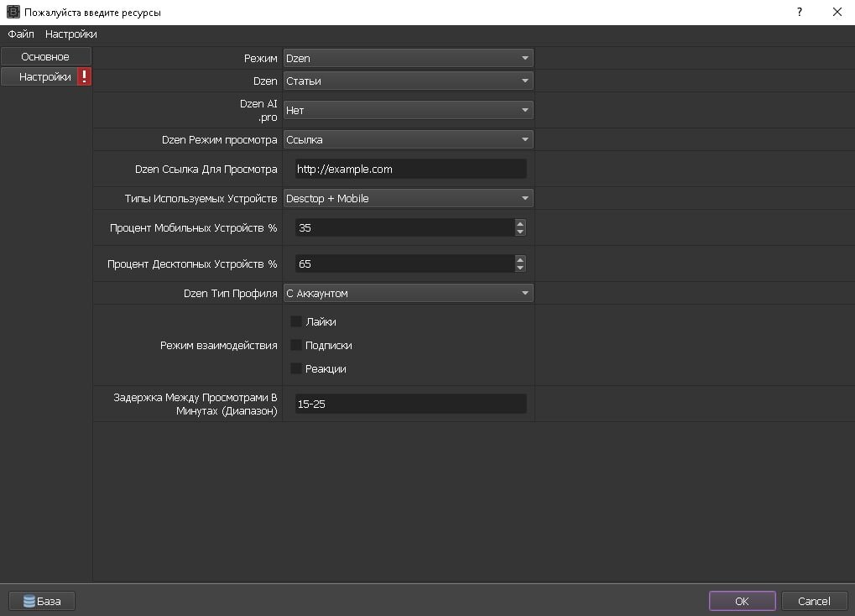This screenshot has height=616, width=855.
Task: Click the Dzen link field with http://example.com
Action: click(410, 170)
